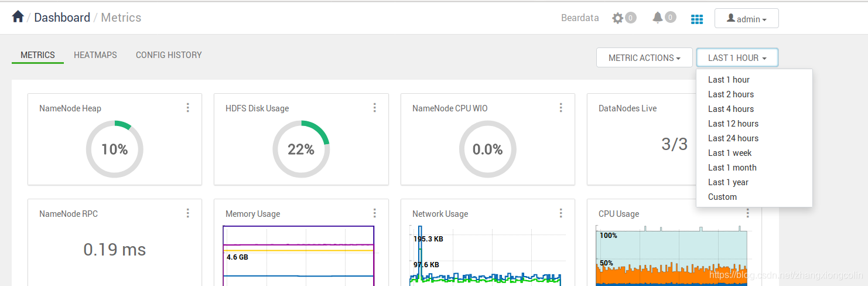This screenshot has height=286, width=868.
Task: Open the NameNode CPU WIO widget menu dots
Action: coord(561,108)
